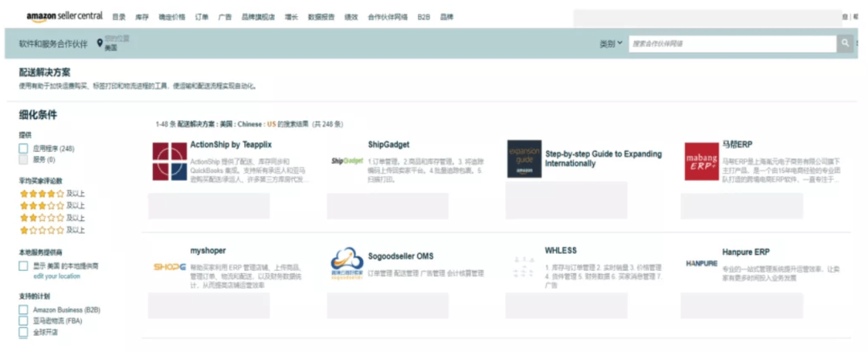The width and height of the screenshot is (868, 352).
Task: Open ShipGadget title link
Action: [x=389, y=145]
